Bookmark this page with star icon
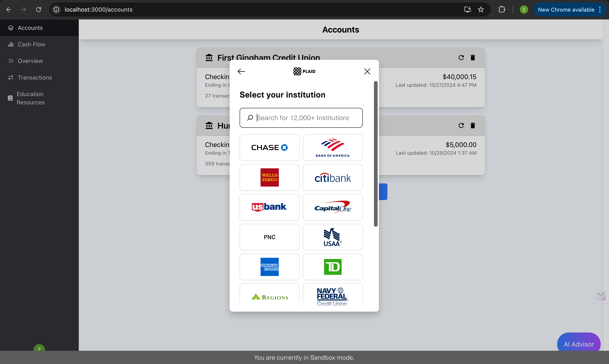The height and width of the screenshot is (364, 609). [x=480, y=10]
